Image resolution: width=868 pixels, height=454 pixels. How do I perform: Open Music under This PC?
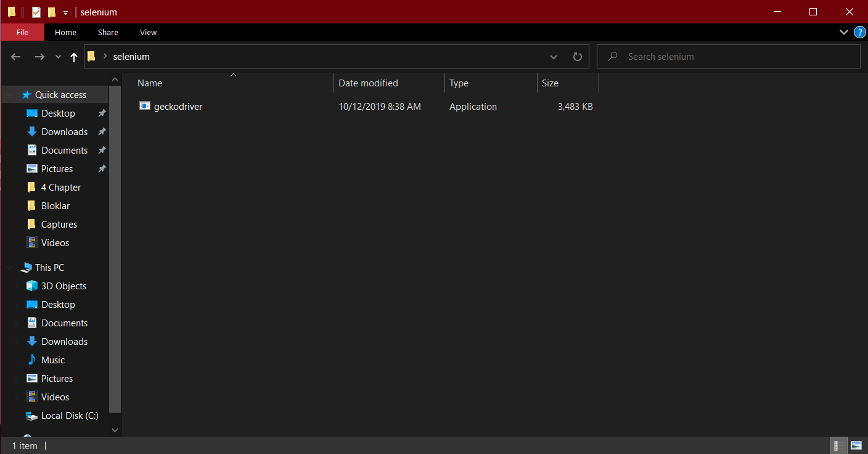[x=53, y=360]
